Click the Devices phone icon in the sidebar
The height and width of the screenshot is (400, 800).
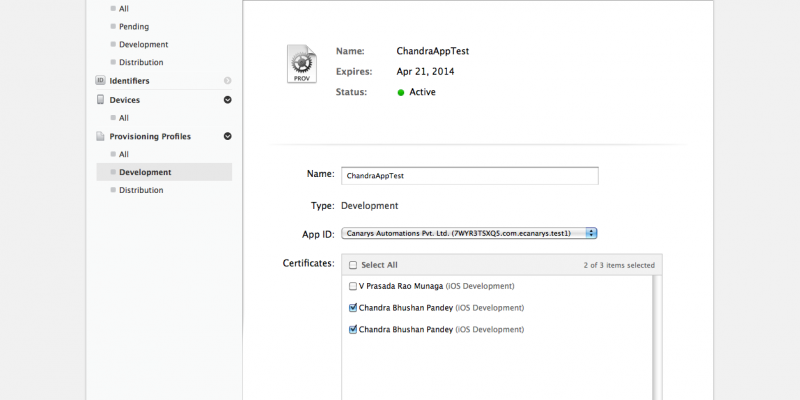pyautogui.click(x=101, y=100)
